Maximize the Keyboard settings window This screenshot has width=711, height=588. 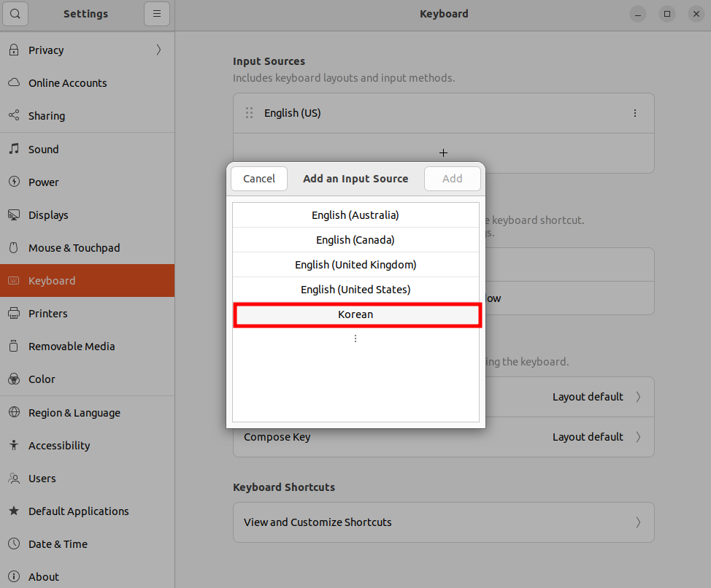coord(667,14)
